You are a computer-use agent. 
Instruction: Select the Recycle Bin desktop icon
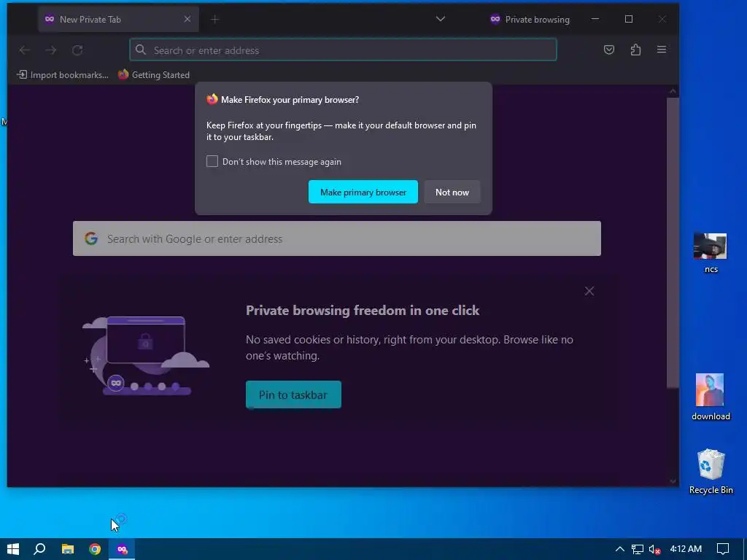(711, 472)
